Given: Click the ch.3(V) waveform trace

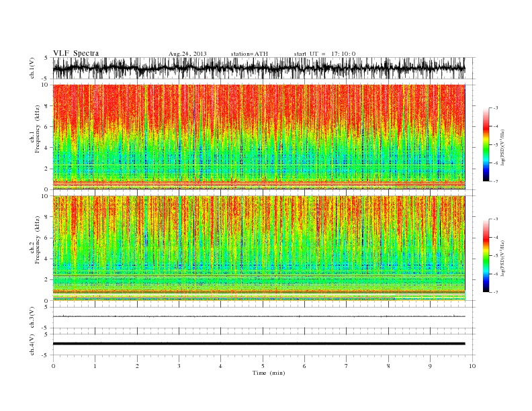Looking at the screenshot, I should pos(259,316).
